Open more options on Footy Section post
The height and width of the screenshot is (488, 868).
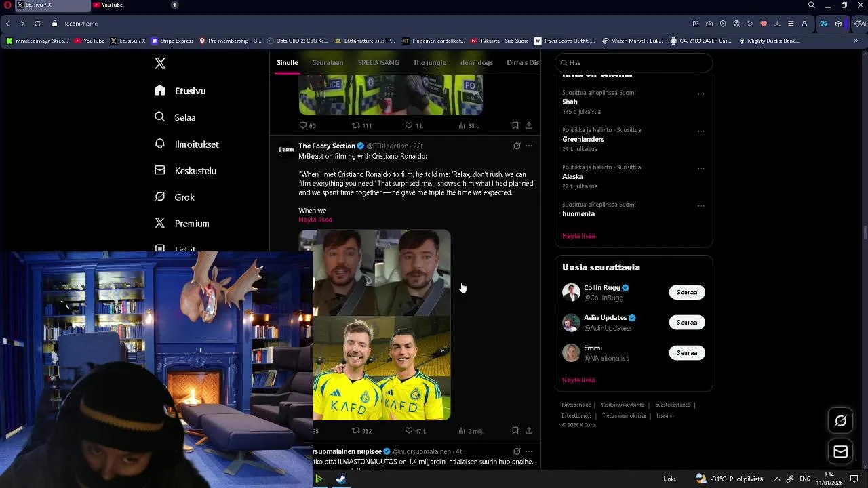529,146
